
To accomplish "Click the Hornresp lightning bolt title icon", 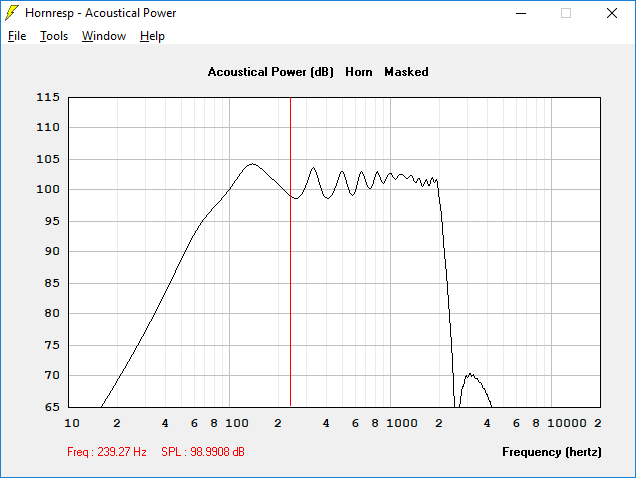I will [x=11, y=13].
